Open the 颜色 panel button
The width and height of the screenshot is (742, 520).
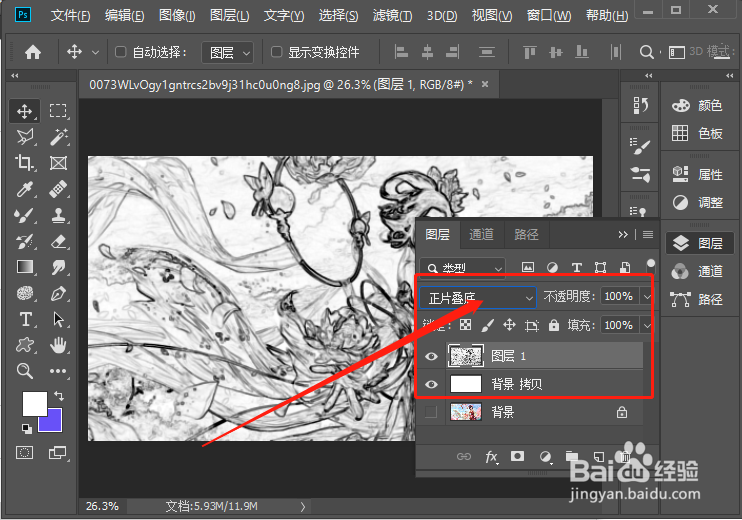[x=698, y=105]
